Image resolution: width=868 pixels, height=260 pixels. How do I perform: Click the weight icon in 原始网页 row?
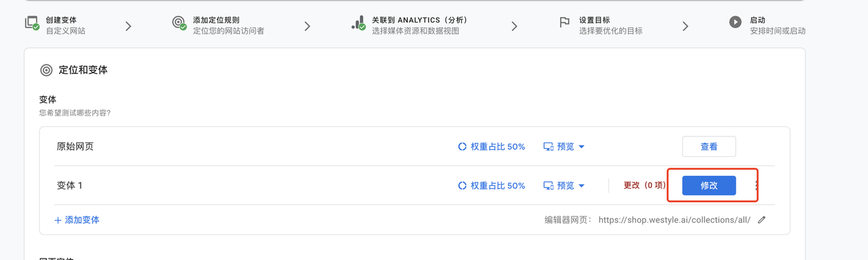tap(462, 147)
